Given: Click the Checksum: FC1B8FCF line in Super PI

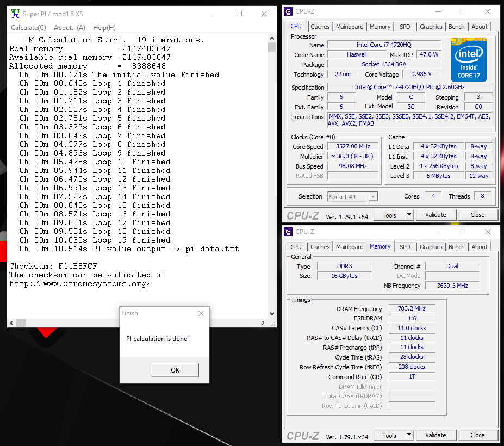Looking at the screenshot, I should [x=53, y=267].
